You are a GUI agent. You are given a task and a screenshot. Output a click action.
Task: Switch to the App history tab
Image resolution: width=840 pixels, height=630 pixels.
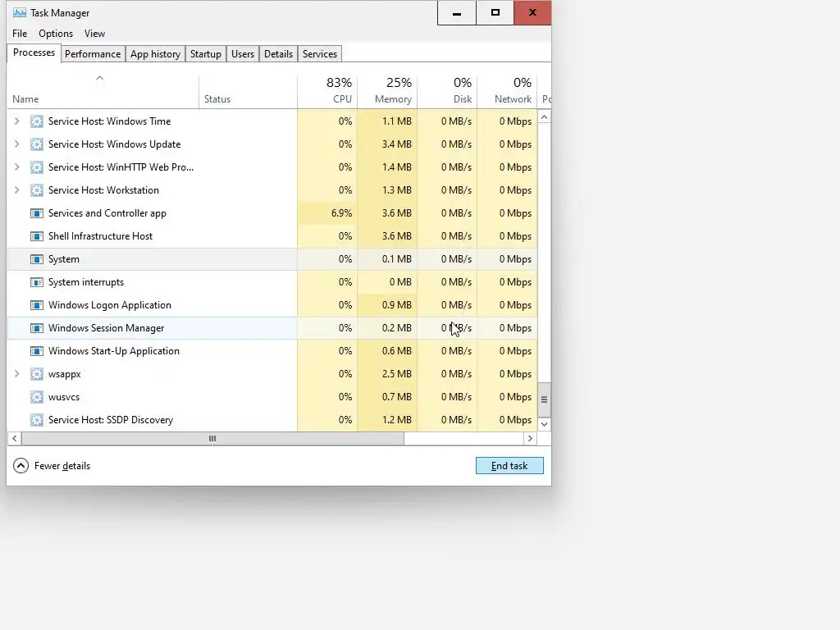click(x=155, y=54)
